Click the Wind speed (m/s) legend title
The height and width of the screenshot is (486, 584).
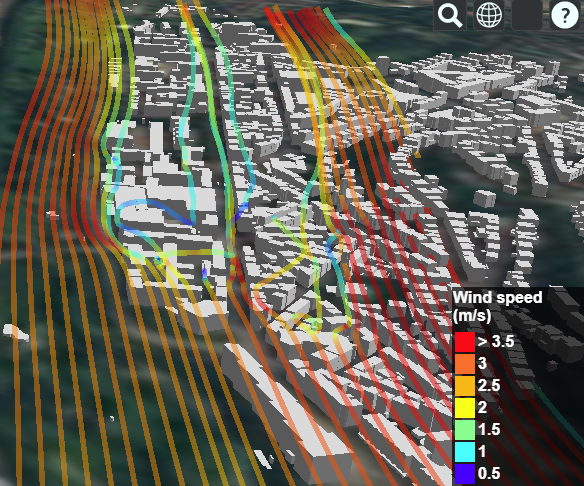498,306
